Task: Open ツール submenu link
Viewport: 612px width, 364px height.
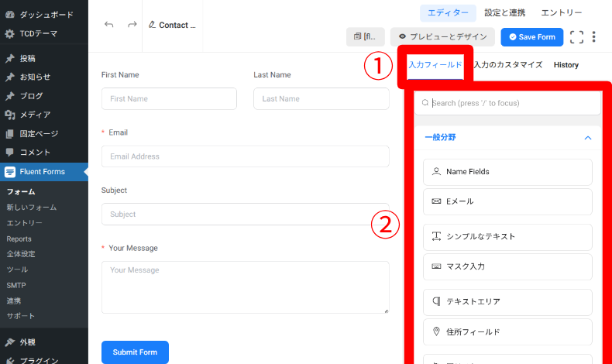Action: [17, 270]
